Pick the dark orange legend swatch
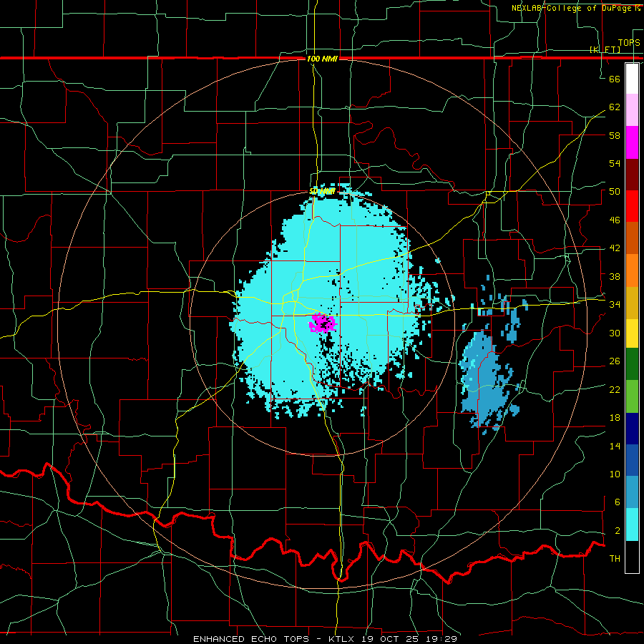 (632, 238)
